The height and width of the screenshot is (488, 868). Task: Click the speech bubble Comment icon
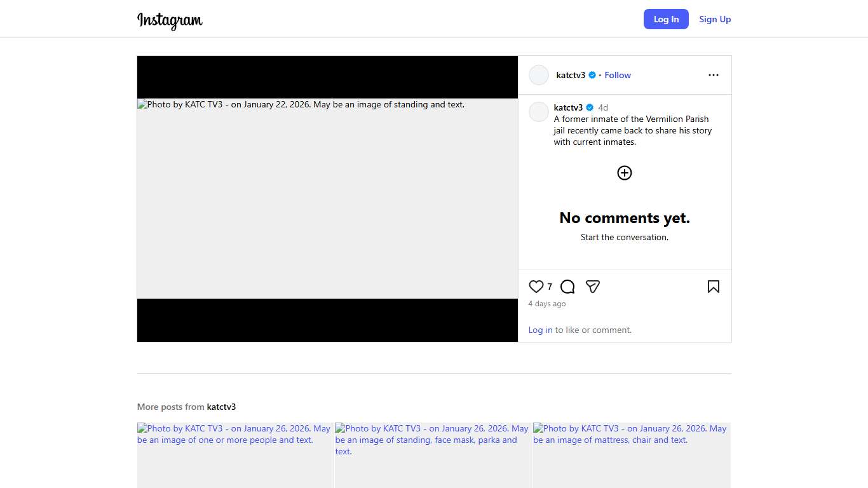(567, 287)
